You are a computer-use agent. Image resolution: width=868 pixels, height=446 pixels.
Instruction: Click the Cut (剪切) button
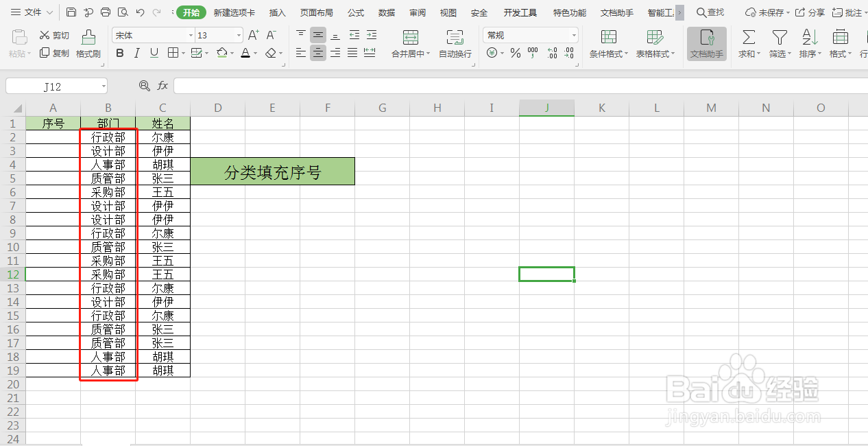[x=54, y=35]
